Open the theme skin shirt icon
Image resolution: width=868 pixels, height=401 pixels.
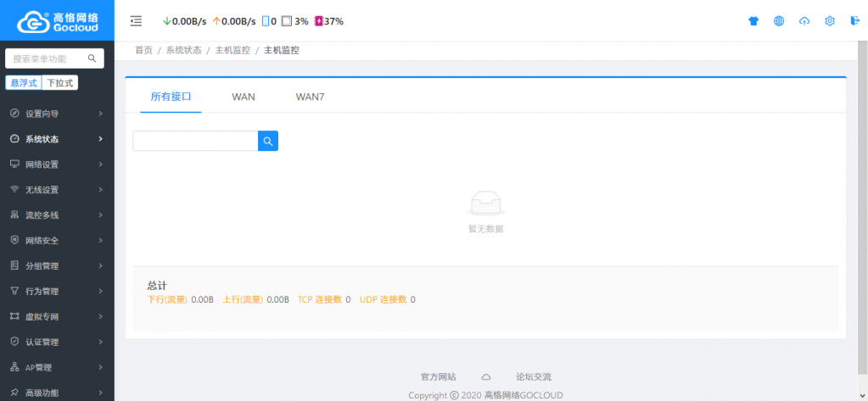coord(753,21)
